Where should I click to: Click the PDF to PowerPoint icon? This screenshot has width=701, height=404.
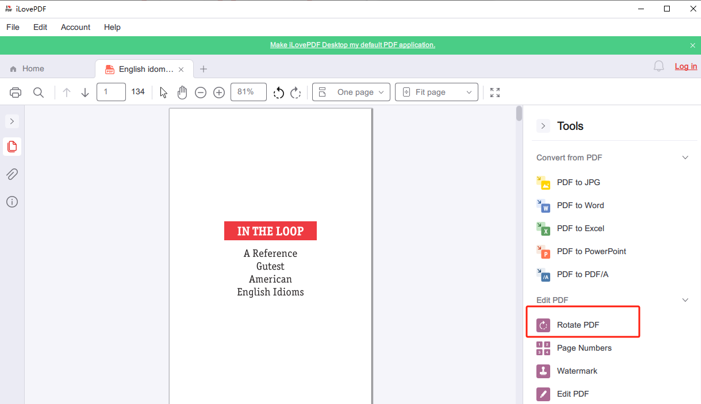pos(543,252)
